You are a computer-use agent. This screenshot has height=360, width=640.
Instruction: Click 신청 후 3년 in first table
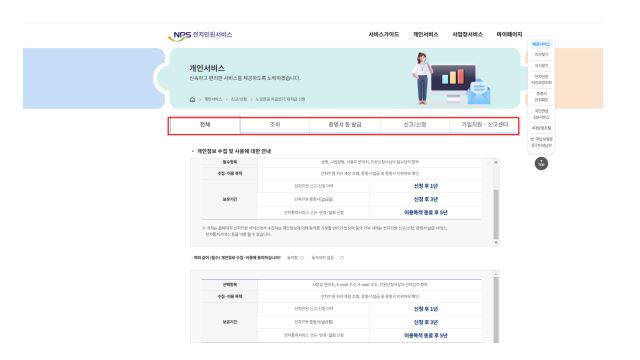click(426, 200)
